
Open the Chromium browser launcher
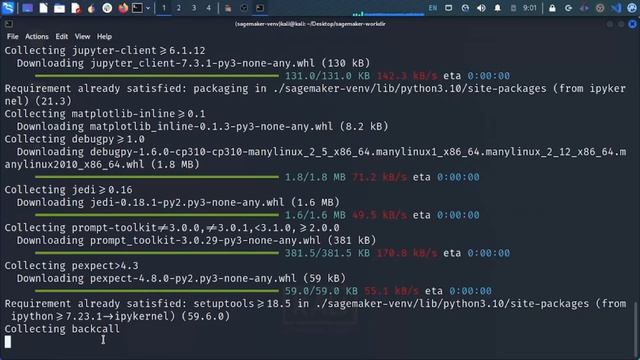click(107, 8)
